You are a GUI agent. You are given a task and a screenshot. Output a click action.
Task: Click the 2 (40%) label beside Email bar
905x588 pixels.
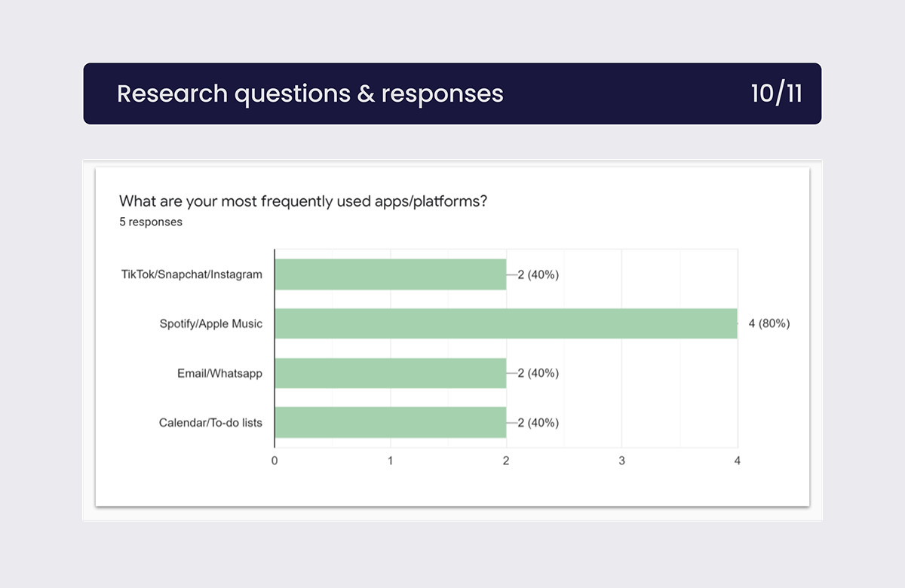coord(538,373)
